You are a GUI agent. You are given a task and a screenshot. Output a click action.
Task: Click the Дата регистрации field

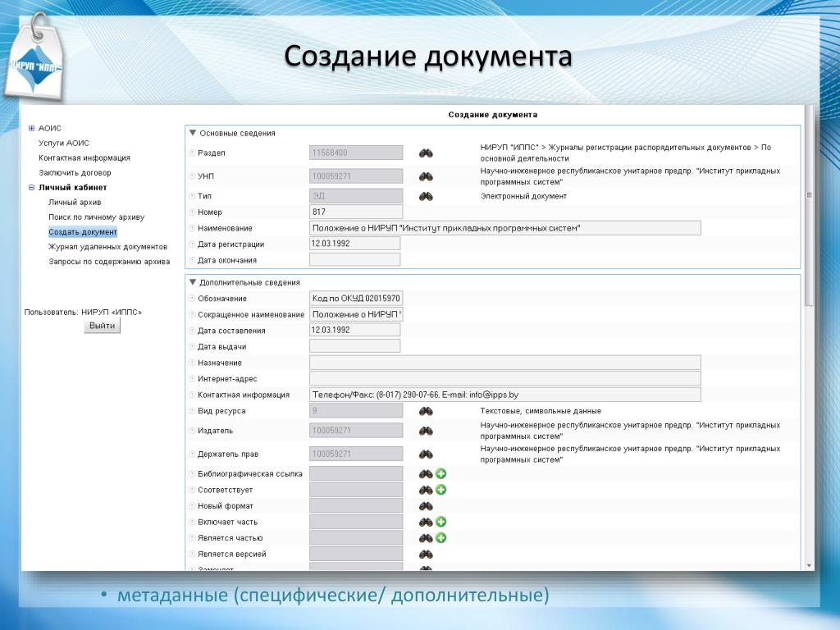point(354,243)
